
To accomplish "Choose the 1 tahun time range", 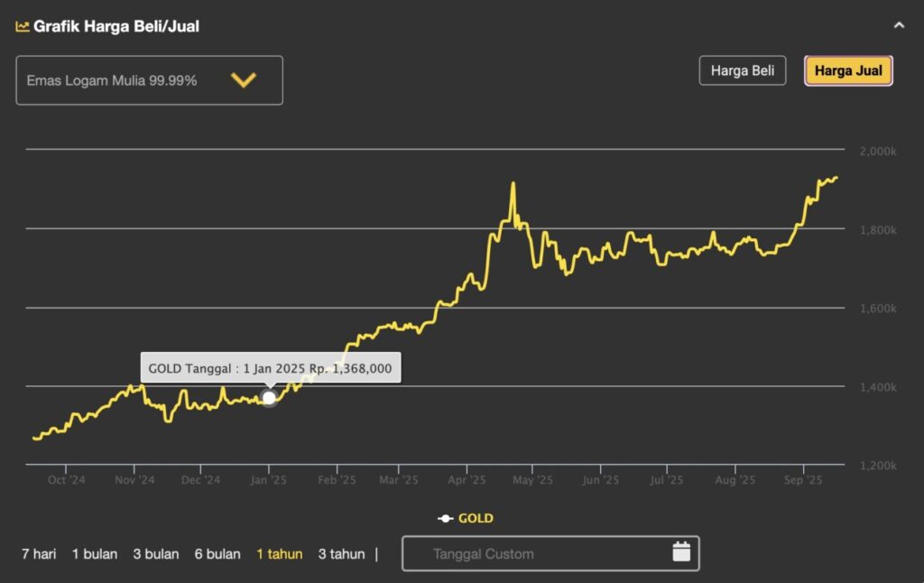I will [x=279, y=554].
